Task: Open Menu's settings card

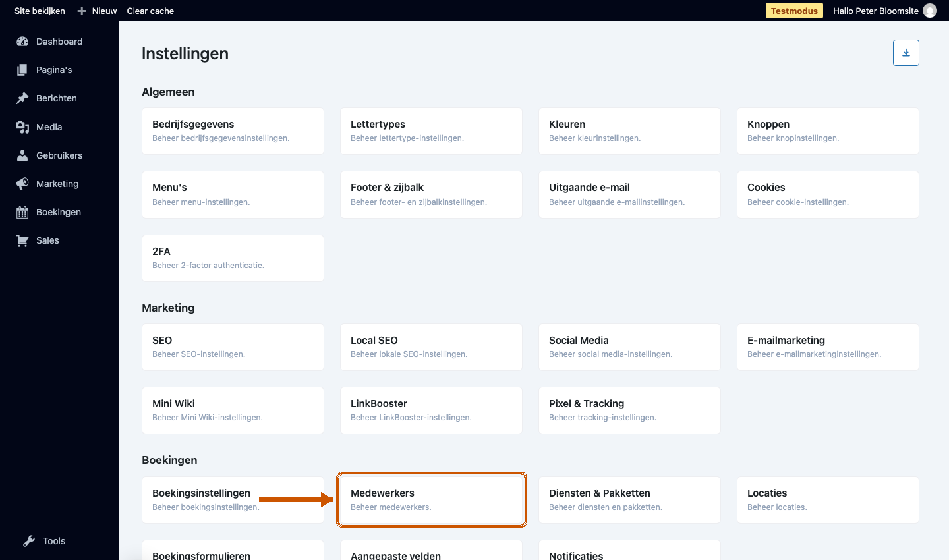Action: point(233,194)
